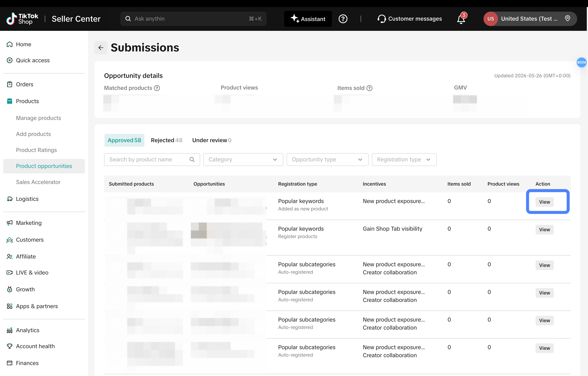Image resolution: width=588 pixels, height=376 pixels.
Task: Open the help question mark icon
Action: 343,19
